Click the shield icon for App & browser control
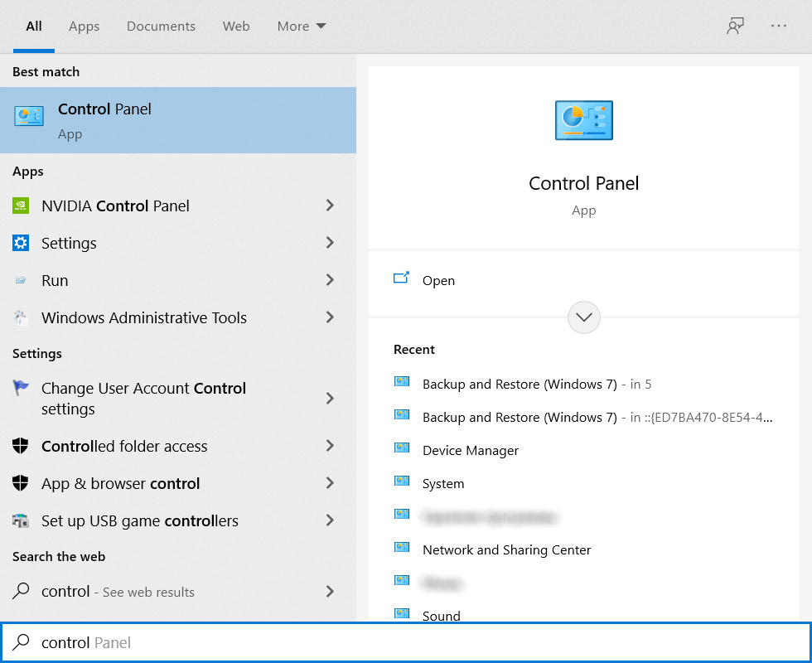The image size is (812, 663). (21, 482)
